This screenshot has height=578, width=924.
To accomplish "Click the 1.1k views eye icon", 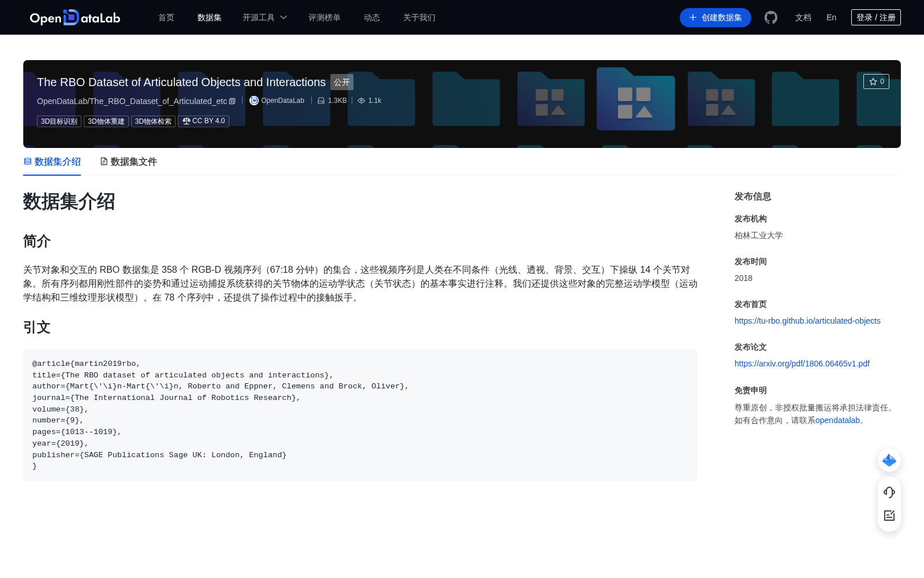I will (x=362, y=101).
